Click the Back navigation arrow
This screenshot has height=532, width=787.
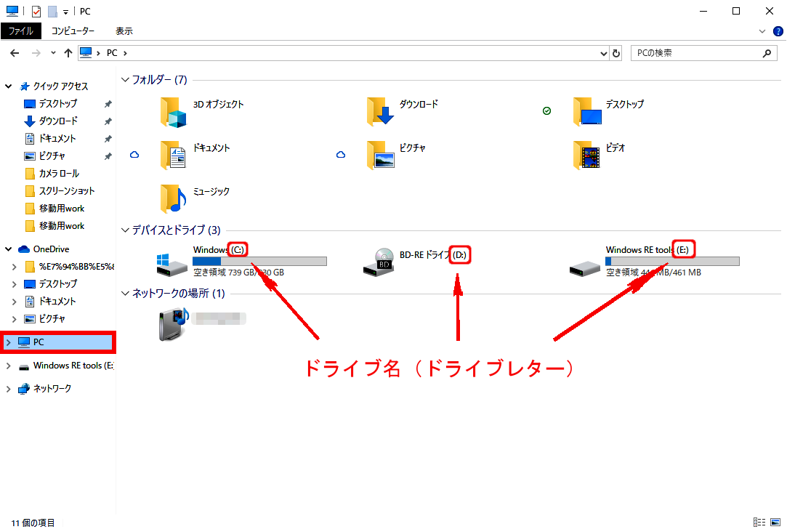click(x=15, y=53)
